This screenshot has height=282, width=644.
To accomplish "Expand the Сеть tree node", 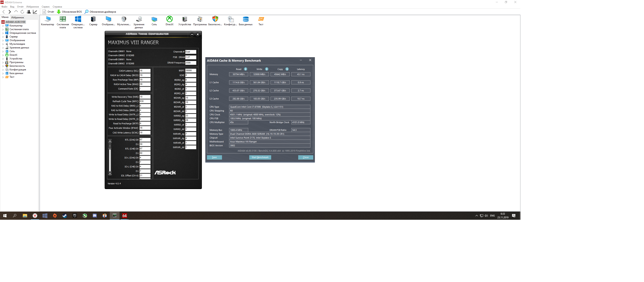I will pyautogui.click(x=3, y=51).
